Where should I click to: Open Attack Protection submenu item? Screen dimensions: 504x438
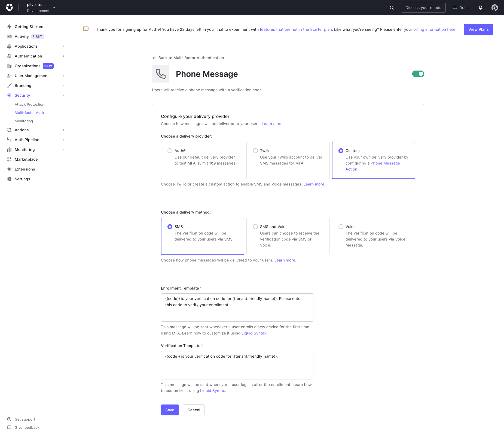pyautogui.click(x=29, y=104)
